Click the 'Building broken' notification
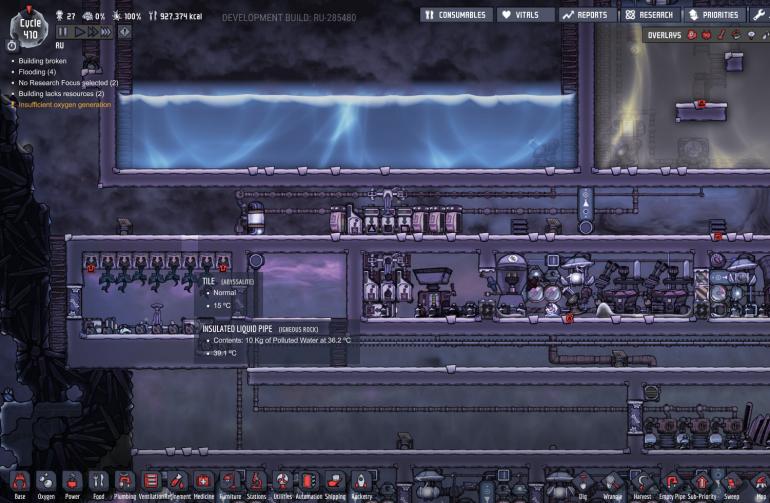Screen dimensions: 770x503 click(42, 61)
